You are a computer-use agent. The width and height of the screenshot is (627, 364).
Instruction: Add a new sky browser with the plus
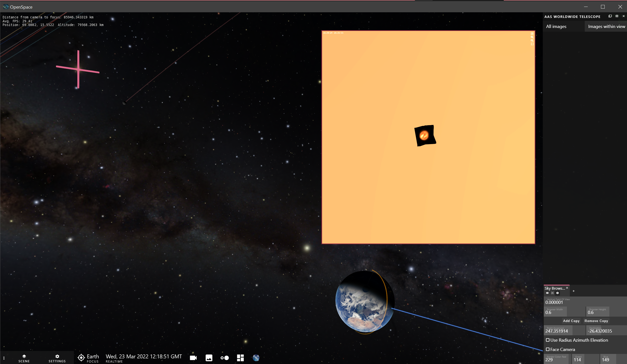(574, 291)
